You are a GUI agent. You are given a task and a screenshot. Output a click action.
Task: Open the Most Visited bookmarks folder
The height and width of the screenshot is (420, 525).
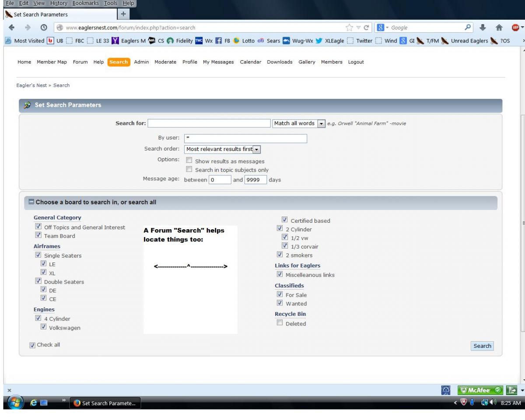point(26,41)
